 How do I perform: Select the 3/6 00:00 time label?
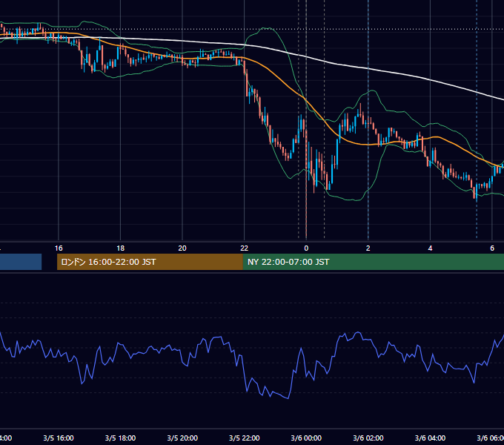[306, 438]
